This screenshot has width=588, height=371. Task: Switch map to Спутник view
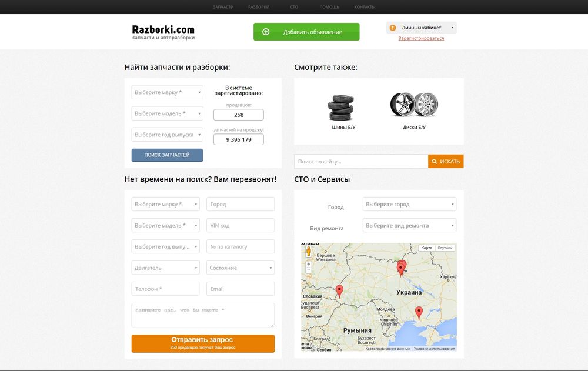coord(445,248)
